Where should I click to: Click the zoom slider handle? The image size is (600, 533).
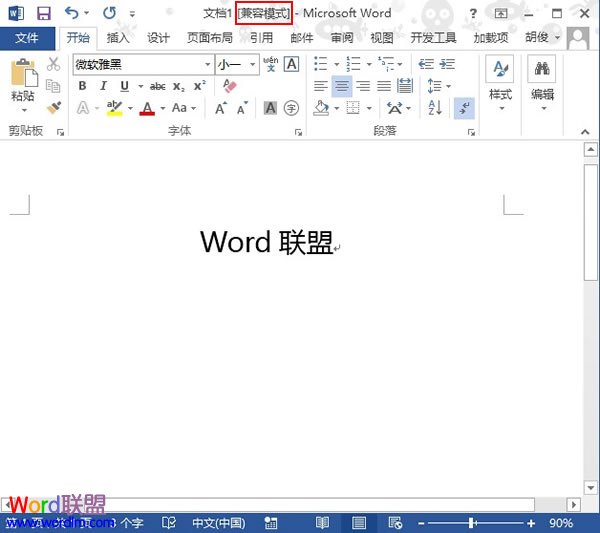471,523
